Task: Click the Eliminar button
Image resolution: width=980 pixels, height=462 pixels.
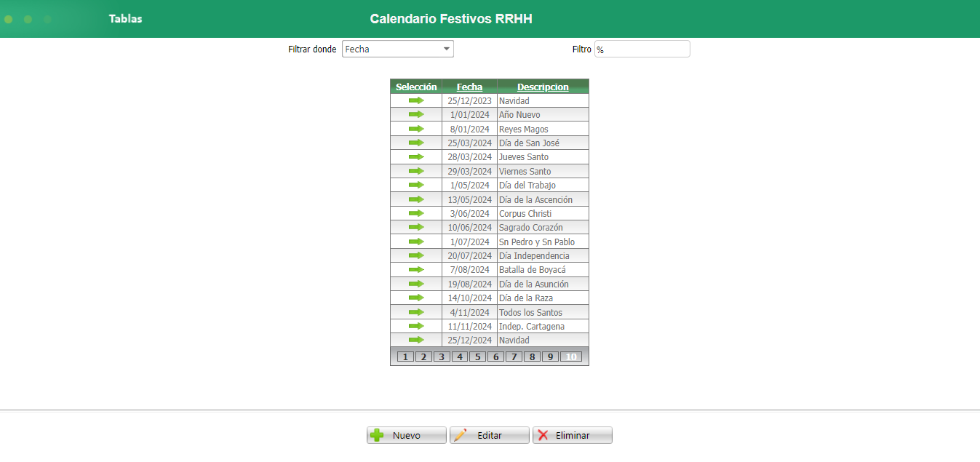Action: [573, 435]
